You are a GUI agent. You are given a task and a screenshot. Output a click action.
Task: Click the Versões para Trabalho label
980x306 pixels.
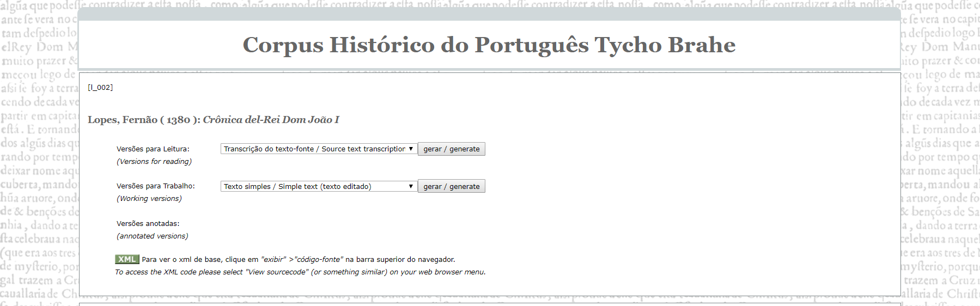[x=156, y=186]
